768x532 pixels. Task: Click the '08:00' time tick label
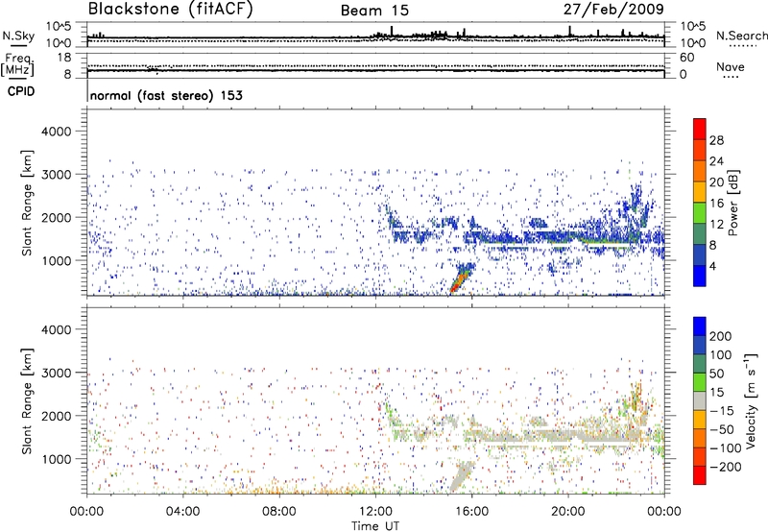click(278, 512)
